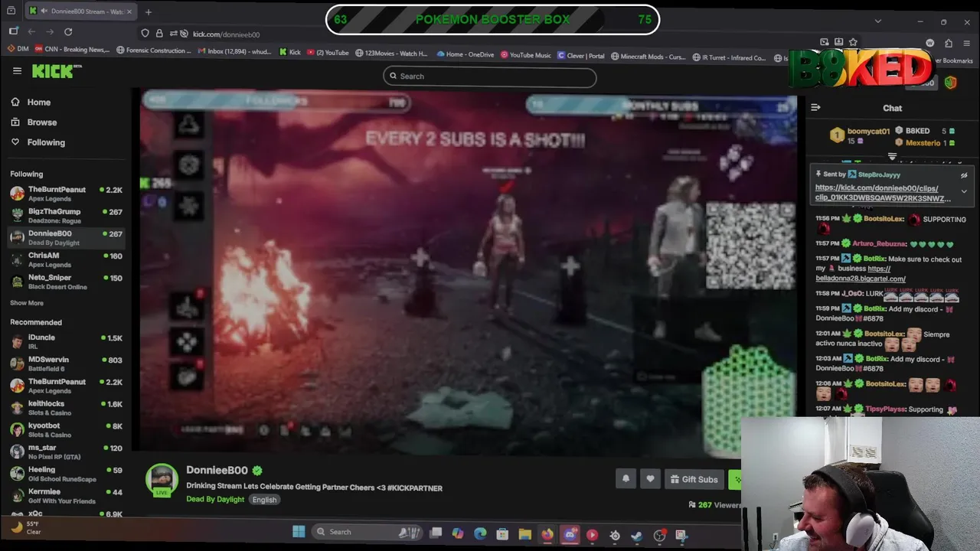
Task: Open Microsoft Edge from taskbar
Action: (x=480, y=533)
